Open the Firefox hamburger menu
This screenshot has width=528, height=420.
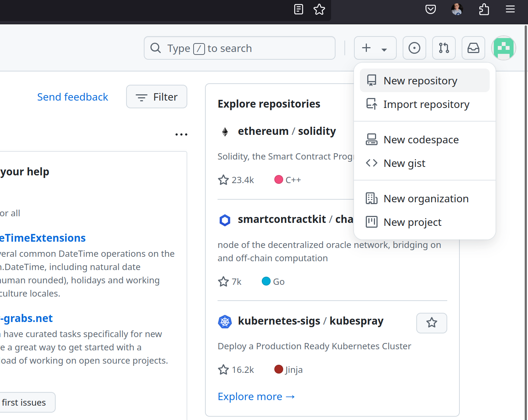pos(510,9)
